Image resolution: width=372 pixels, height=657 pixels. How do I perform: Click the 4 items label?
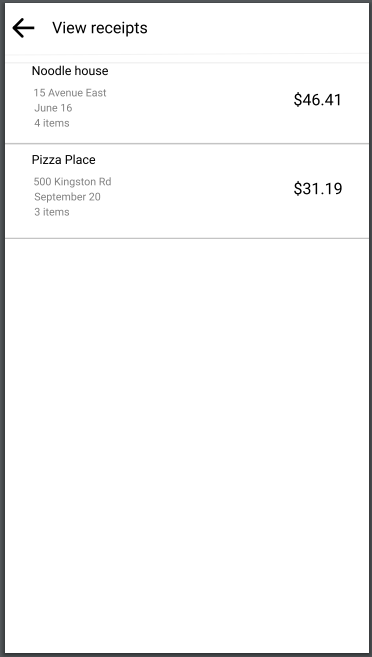[x=52, y=123]
